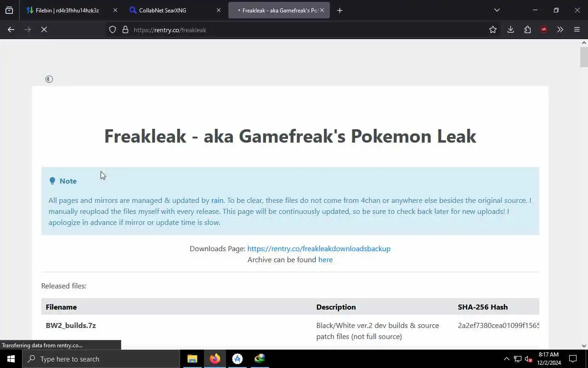Show hidden system tray icons

(506, 359)
